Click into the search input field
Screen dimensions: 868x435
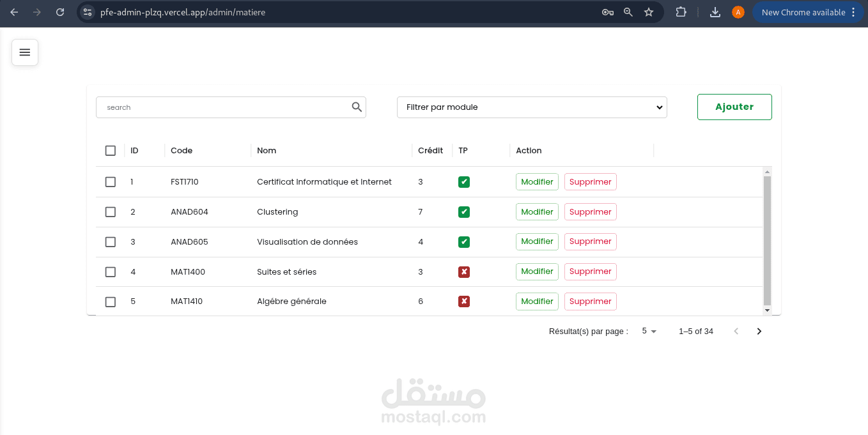pos(224,107)
